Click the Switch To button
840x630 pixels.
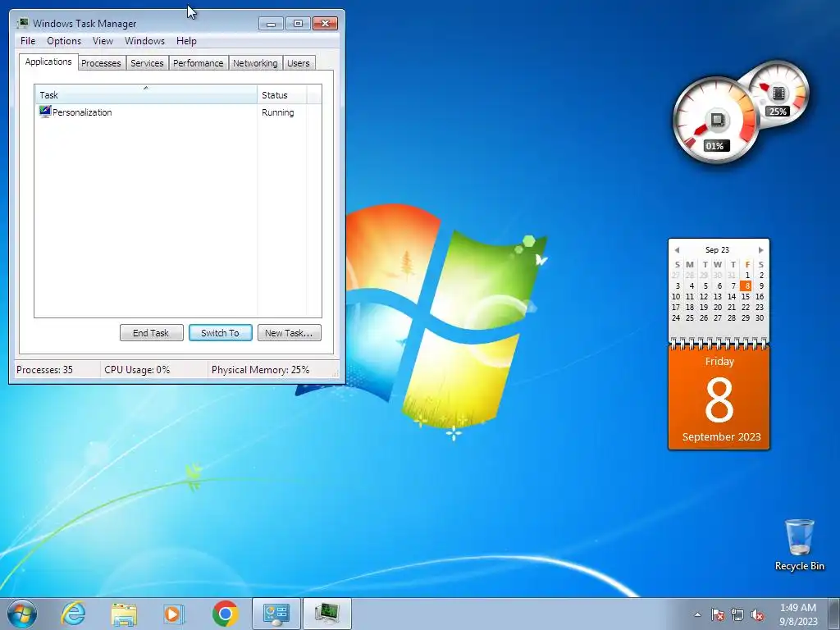coord(220,333)
